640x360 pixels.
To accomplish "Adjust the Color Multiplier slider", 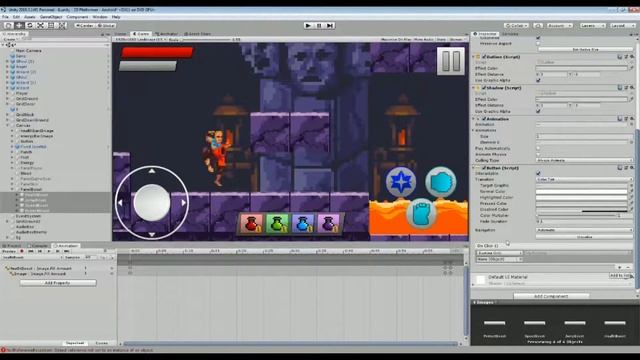I will (x=576, y=216).
